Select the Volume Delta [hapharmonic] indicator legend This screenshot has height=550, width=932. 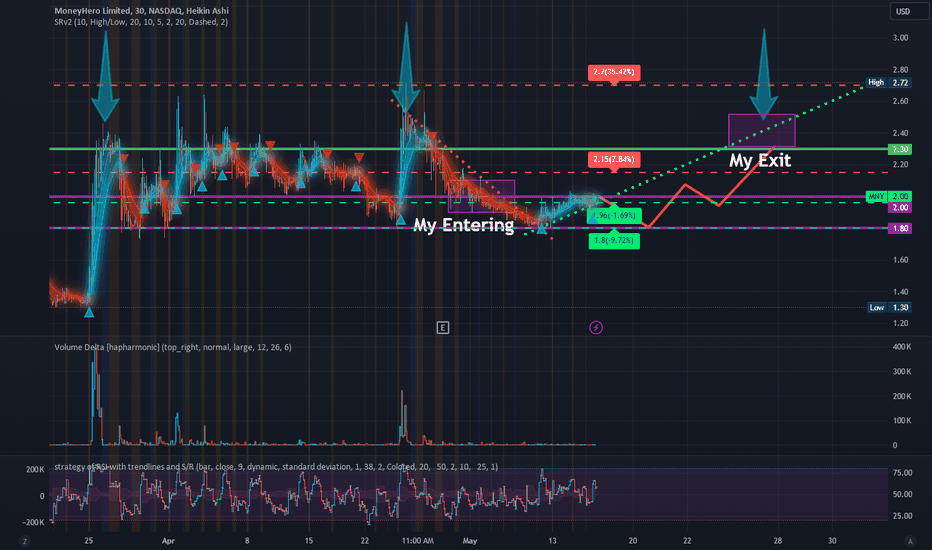(173, 347)
